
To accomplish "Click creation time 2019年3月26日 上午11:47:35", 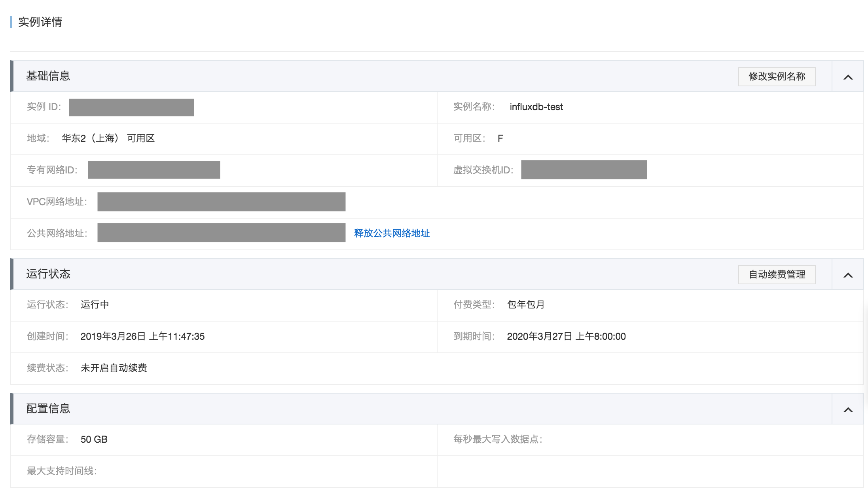I will [x=142, y=337].
